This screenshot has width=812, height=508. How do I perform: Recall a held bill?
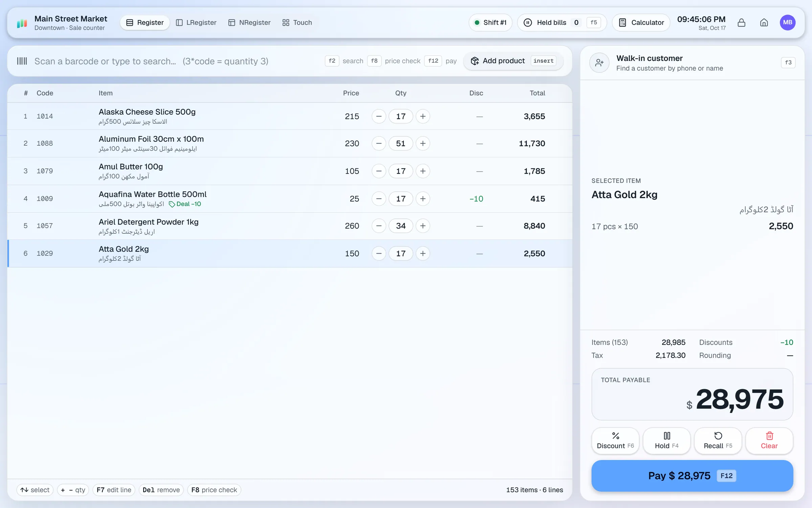tap(718, 441)
